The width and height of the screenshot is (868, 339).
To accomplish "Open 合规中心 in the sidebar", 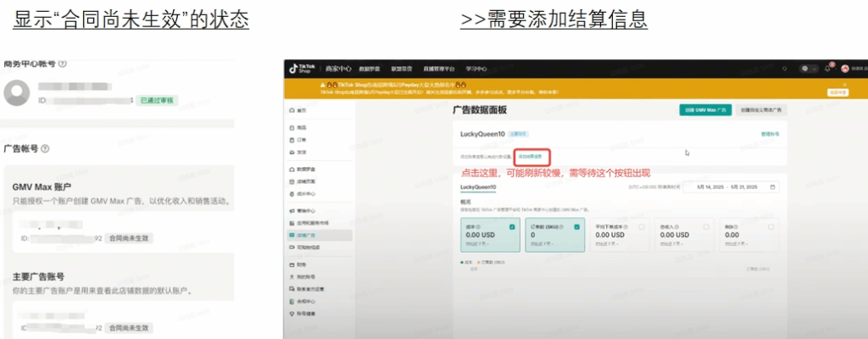I will pyautogui.click(x=301, y=302).
